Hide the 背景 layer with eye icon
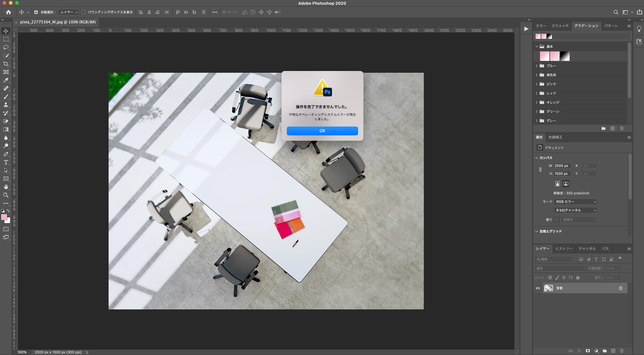The image size is (644, 355). 538,288
